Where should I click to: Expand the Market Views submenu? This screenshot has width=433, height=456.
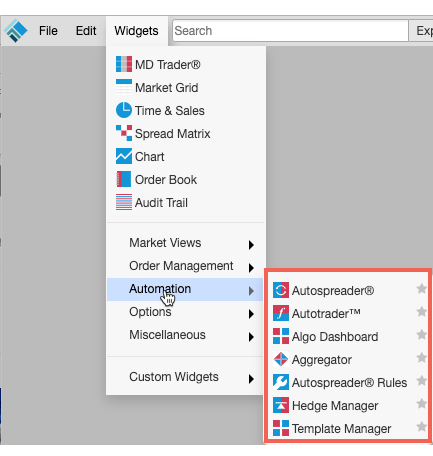click(185, 243)
